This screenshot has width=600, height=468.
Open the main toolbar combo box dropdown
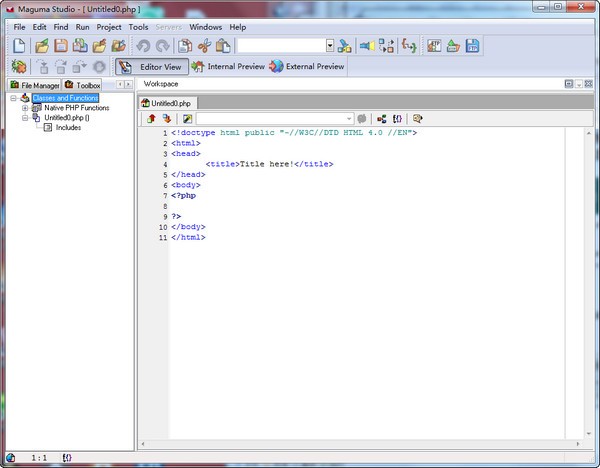[x=330, y=46]
